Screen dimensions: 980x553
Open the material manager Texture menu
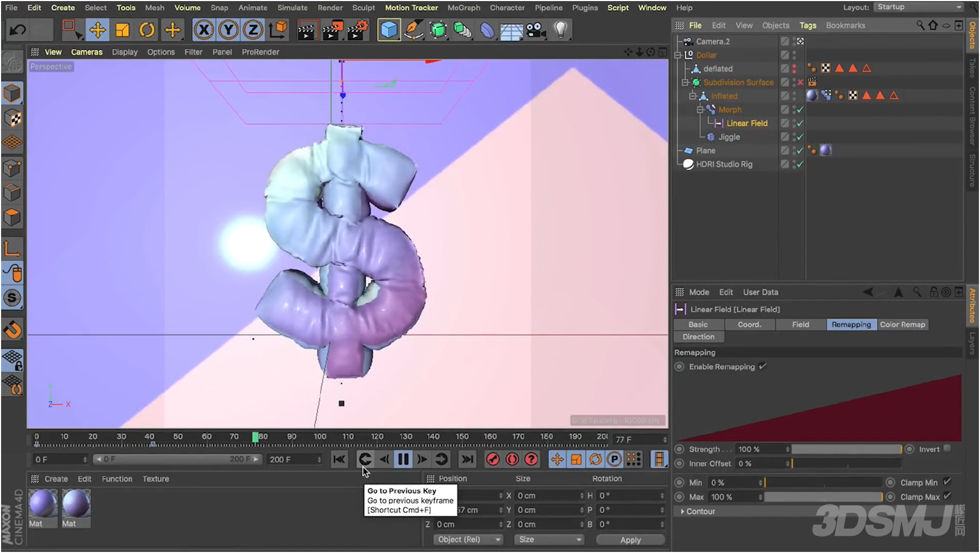(x=155, y=479)
